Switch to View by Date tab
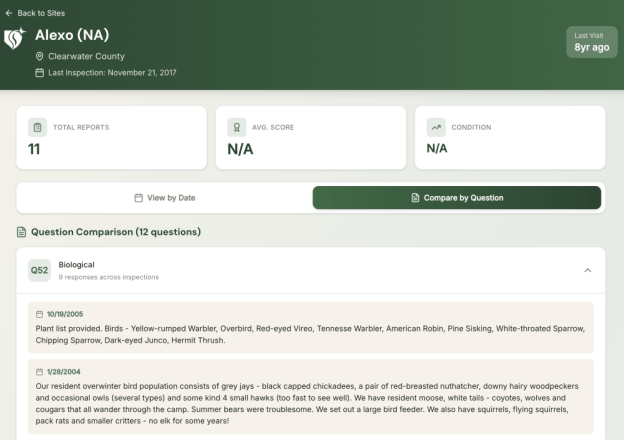Screen dimensions: 624x440 (165, 198)
